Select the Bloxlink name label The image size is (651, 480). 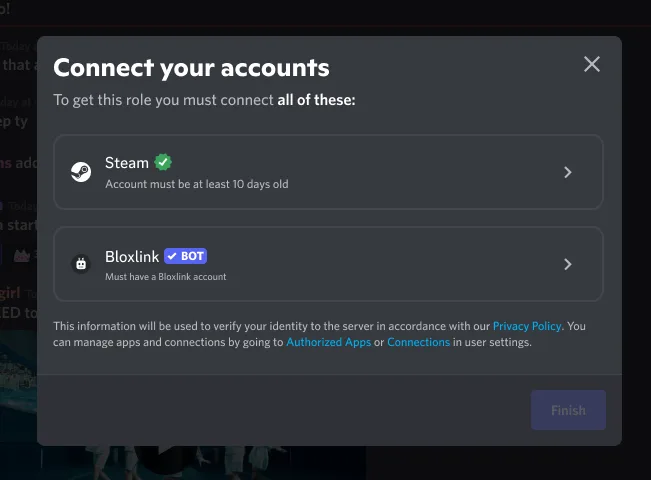coord(132,256)
